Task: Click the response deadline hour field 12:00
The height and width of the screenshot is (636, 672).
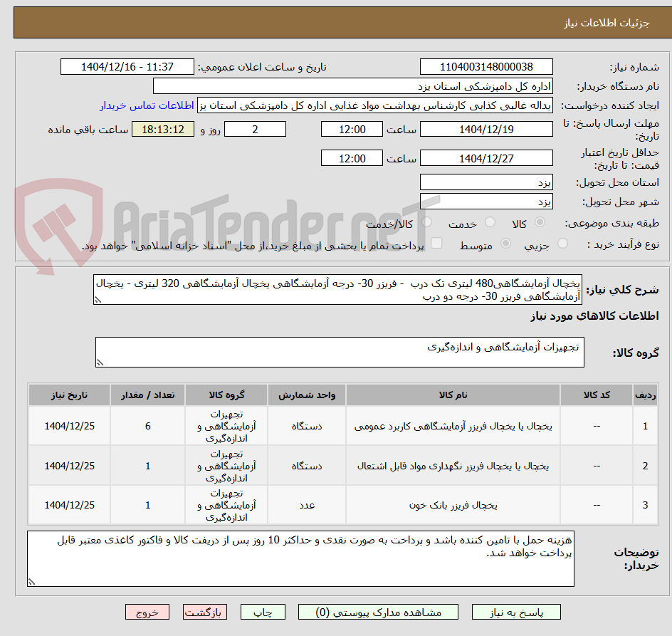Action: [352, 129]
